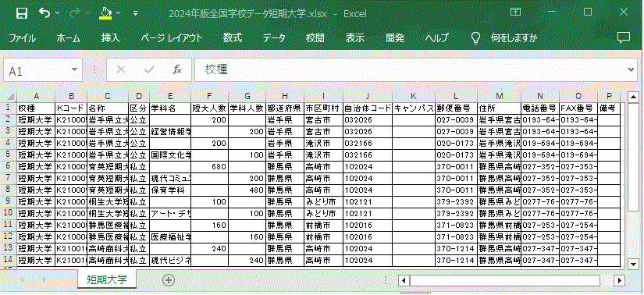The height and width of the screenshot is (295, 644).
Task: Switch to the 校閲 ribbon tab
Action: [x=315, y=38]
